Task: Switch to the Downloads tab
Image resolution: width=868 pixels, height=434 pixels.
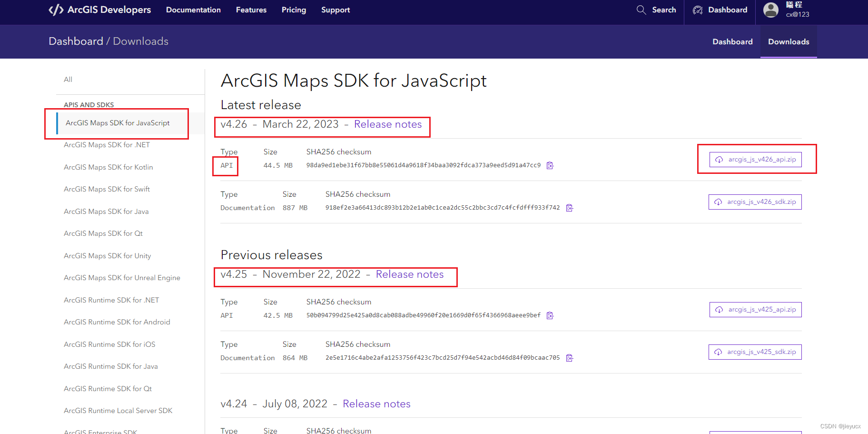Action: 789,42
